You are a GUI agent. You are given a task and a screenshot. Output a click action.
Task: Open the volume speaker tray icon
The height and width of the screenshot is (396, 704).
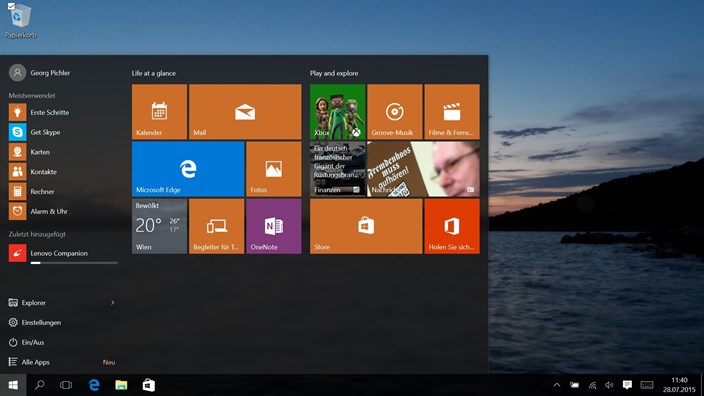click(x=609, y=385)
